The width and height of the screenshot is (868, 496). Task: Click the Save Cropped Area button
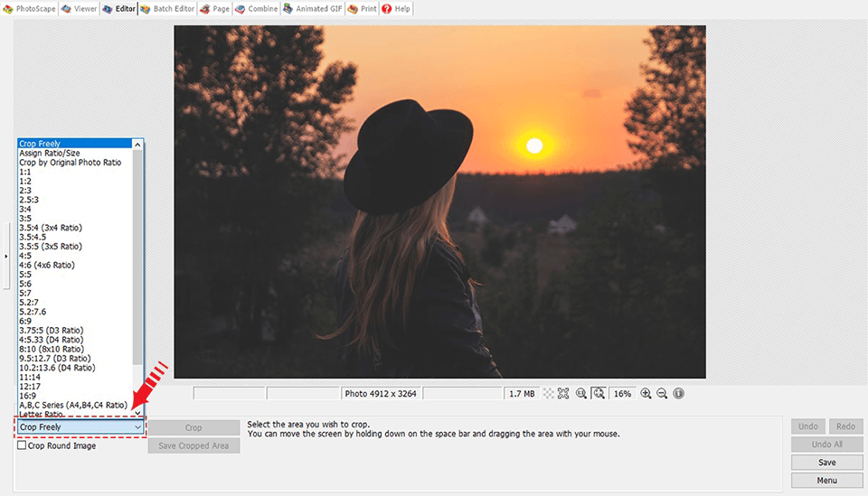[193, 445]
